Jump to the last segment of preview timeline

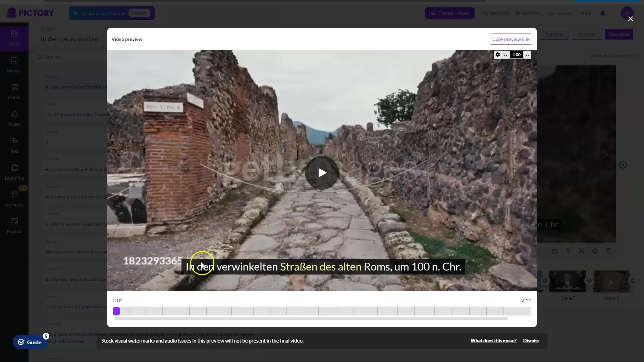click(517, 311)
